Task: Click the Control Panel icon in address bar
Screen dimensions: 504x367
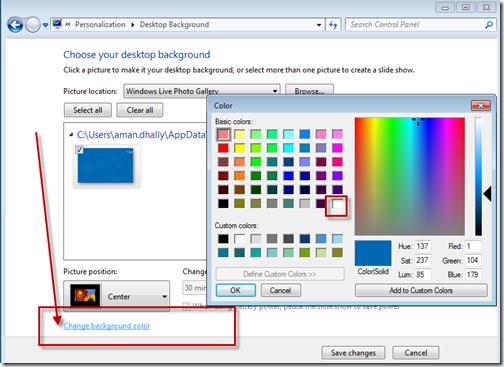Action: 57,24
